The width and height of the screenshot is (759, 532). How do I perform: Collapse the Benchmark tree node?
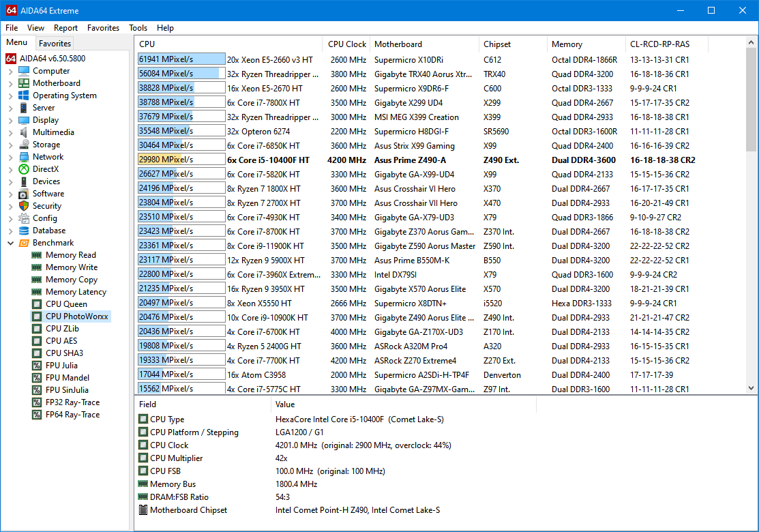point(10,243)
